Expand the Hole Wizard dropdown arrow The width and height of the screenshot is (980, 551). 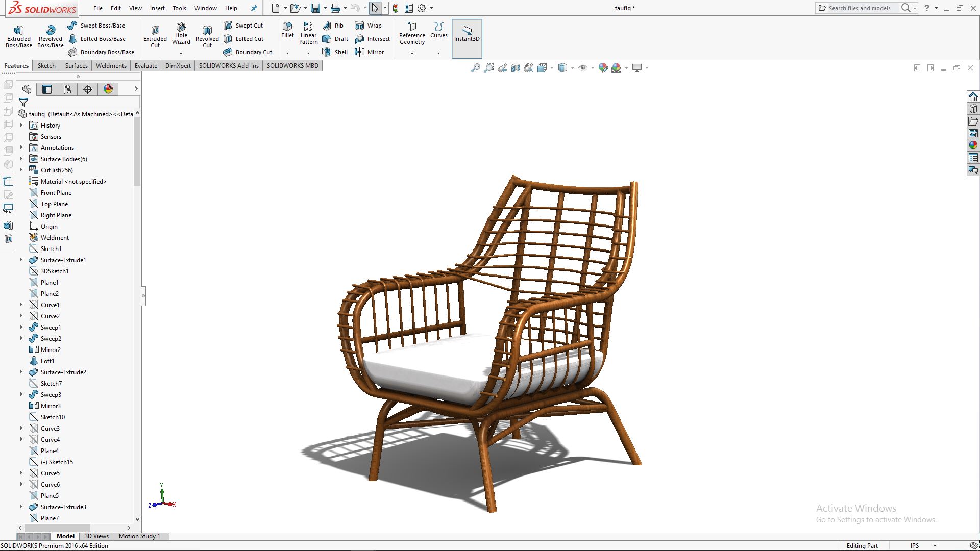(181, 53)
